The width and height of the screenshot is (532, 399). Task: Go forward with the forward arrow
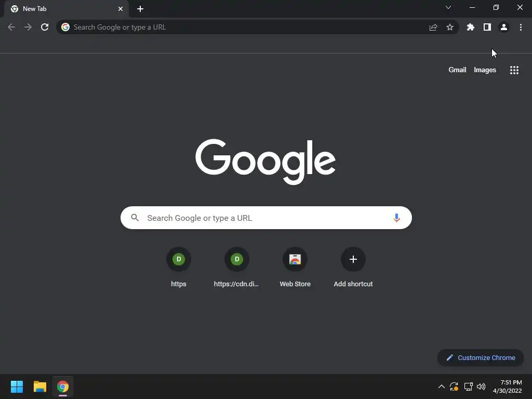[28, 27]
